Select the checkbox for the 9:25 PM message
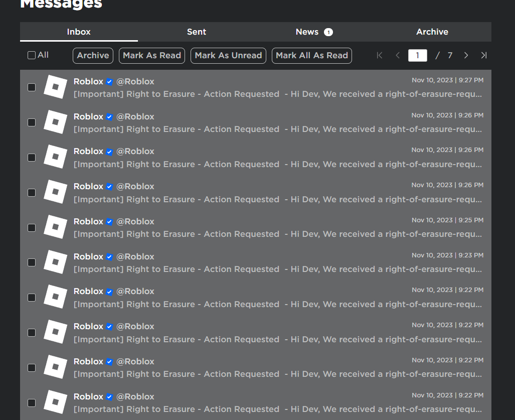Viewport: 515px width, 420px height. (x=32, y=227)
